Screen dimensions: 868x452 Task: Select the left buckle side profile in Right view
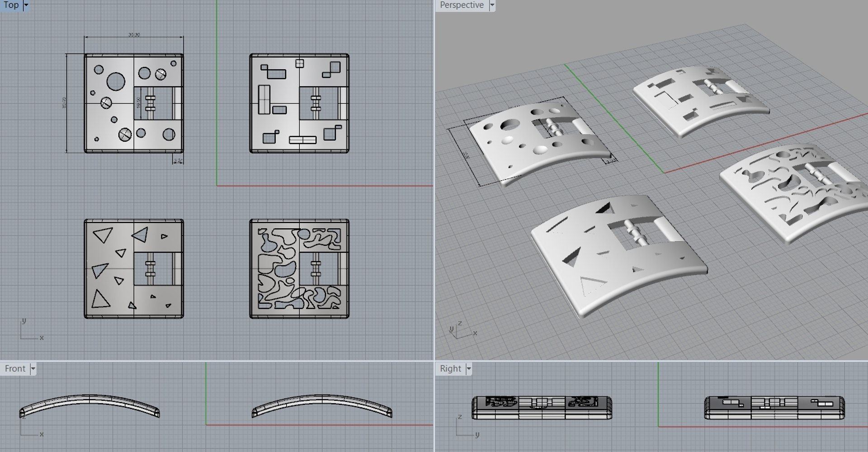[542, 408]
